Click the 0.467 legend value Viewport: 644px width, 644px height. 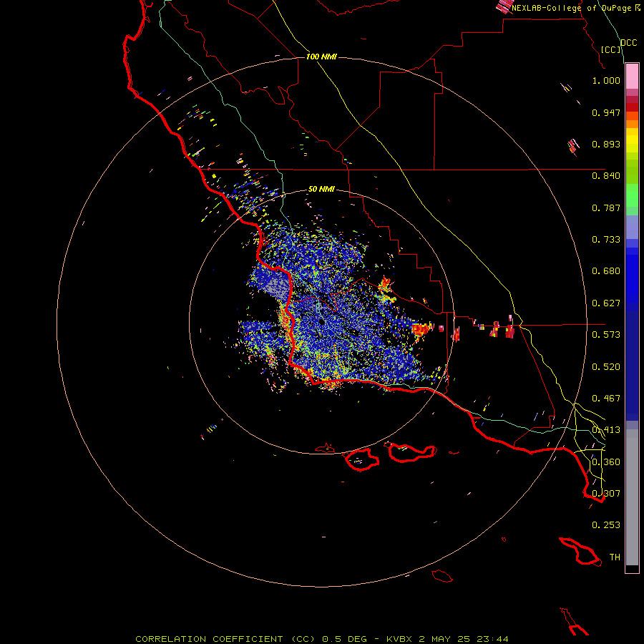click(606, 399)
